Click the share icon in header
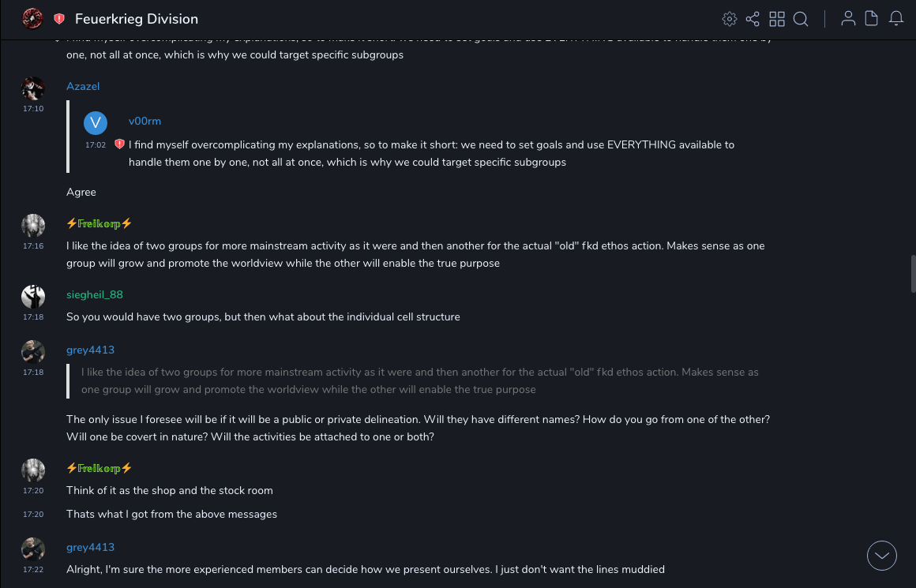Screen dimensions: 916x588 pos(753,19)
